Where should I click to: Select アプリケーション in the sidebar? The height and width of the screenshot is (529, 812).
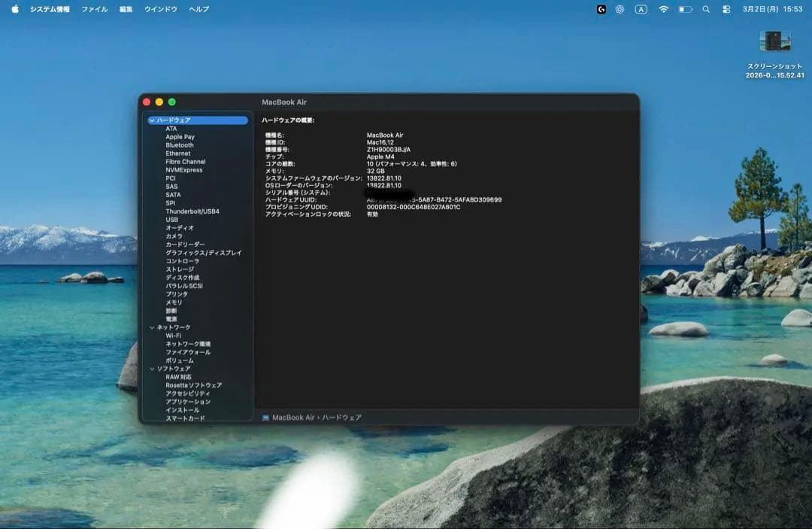click(x=188, y=402)
